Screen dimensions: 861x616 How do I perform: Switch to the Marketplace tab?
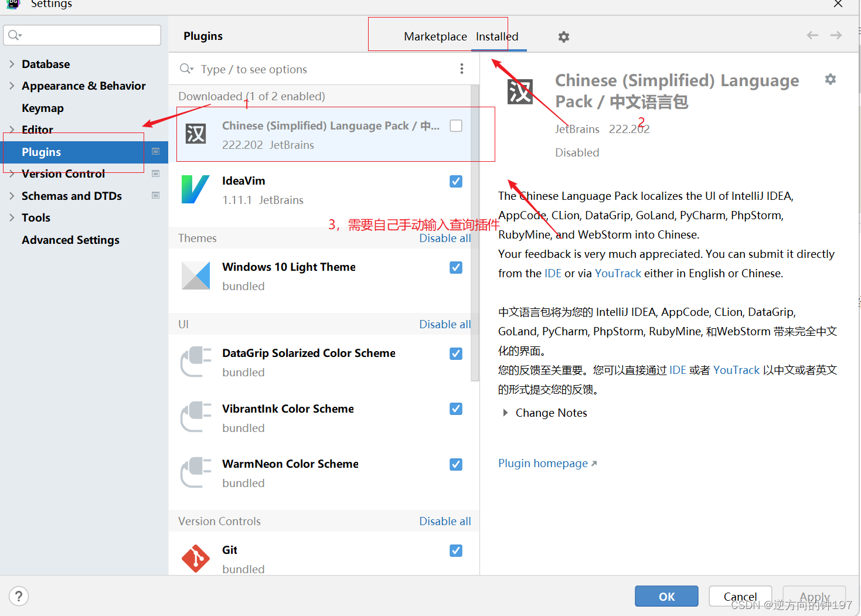(435, 36)
